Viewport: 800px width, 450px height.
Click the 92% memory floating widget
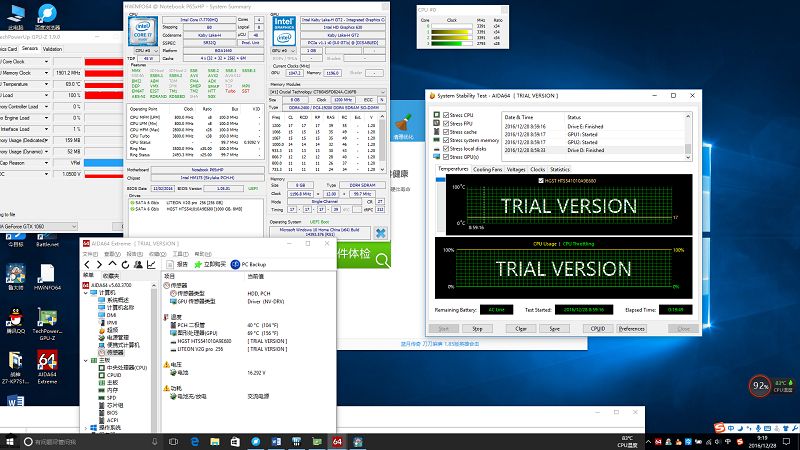[760, 386]
